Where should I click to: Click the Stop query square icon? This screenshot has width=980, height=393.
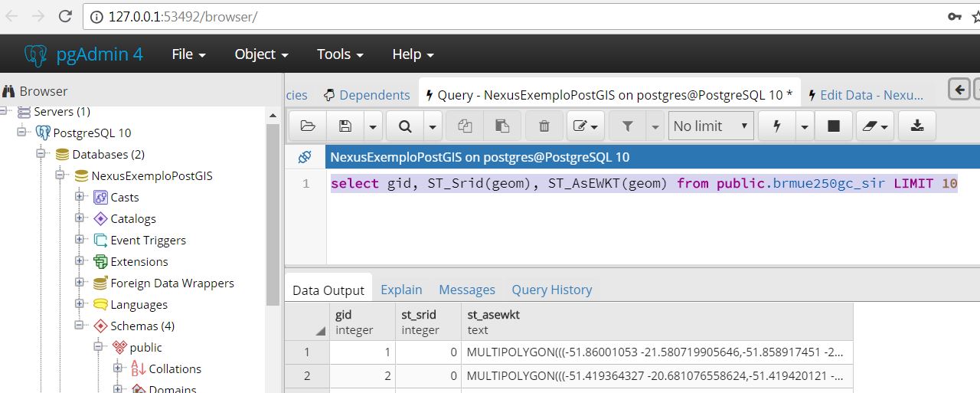834,126
